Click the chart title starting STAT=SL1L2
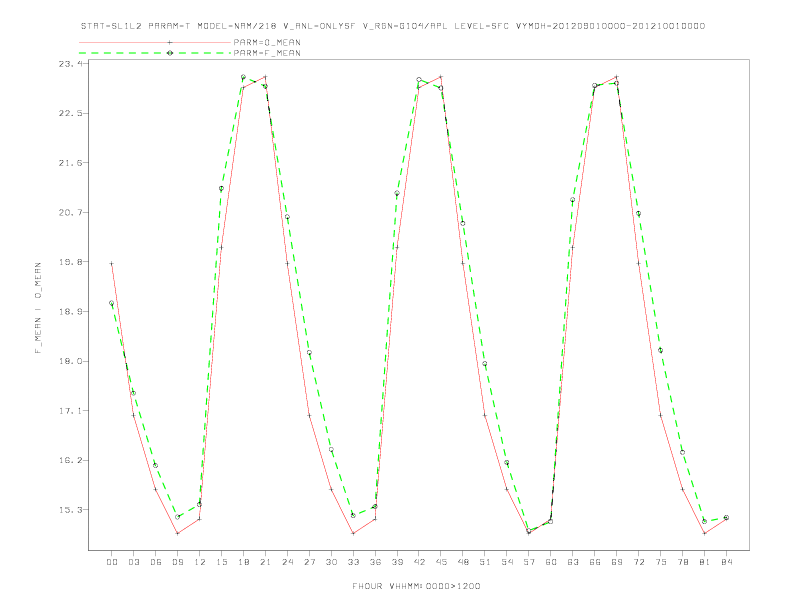Viewport: 792px width, 612px height. click(x=393, y=26)
